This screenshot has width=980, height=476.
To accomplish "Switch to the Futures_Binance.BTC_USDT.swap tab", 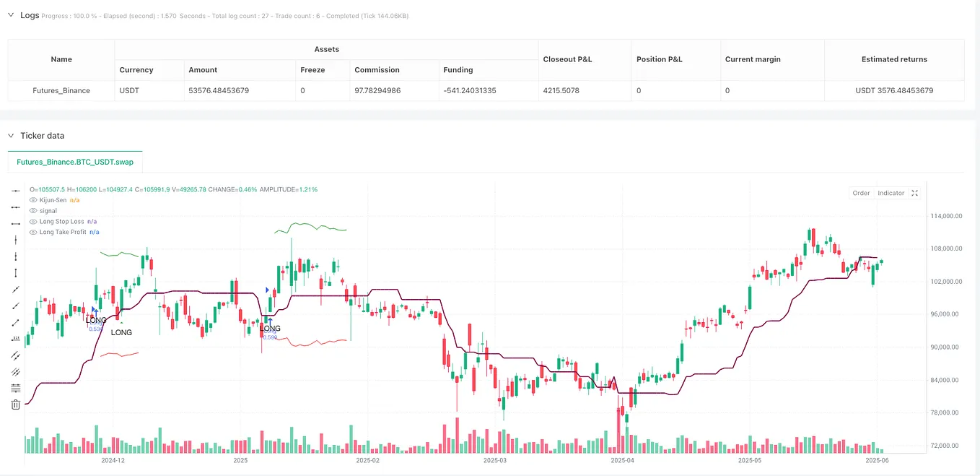I will (74, 162).
